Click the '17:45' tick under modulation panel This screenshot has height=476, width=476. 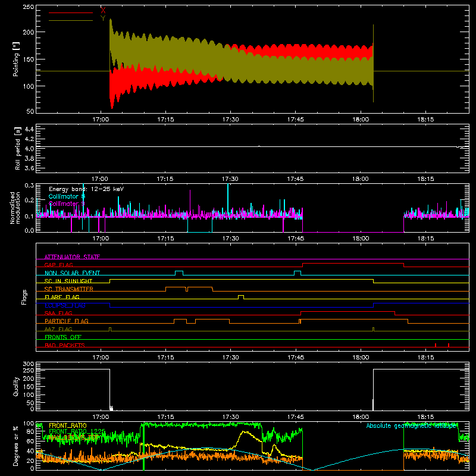point(295,239)
